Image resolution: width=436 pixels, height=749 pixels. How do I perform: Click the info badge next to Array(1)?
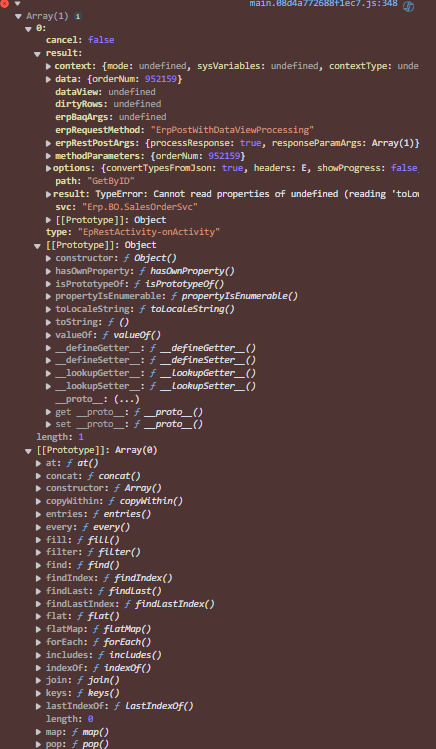[77, 16]
